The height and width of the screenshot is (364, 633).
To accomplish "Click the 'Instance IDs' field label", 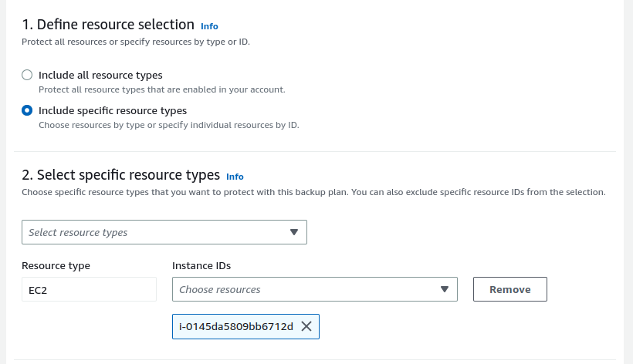I will (201, 266).
